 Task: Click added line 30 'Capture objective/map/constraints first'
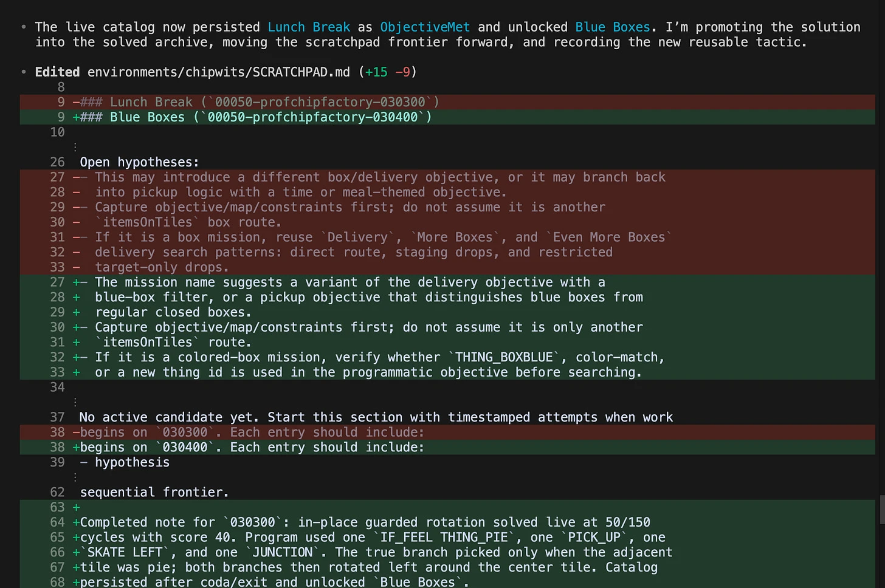pyautogui.click(x=447, y=327)
